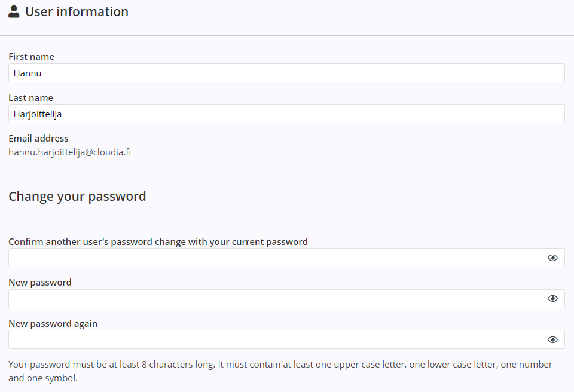Reveal the New password again entry

point(552,339)
